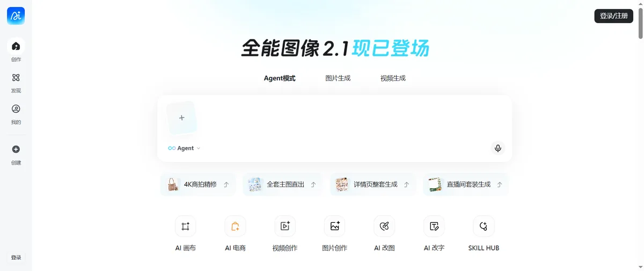
Task: Switch to 视频生成 tab
Action: click(393, 78)
